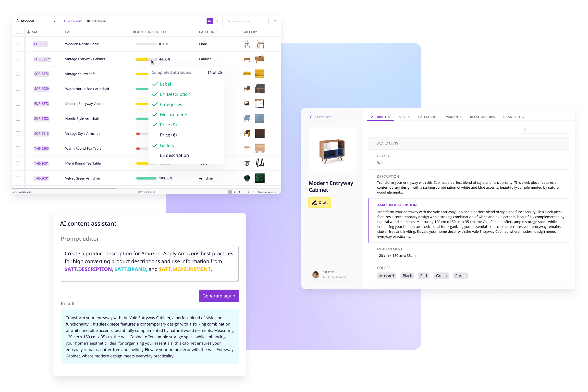Click the back arrow to All products
Image resolution: width=588 pixels, height=392 pixels.
tap(311, 116)
